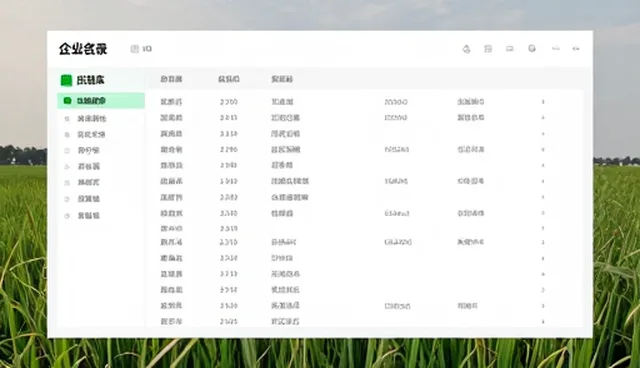Screen dimensions: 640x368
Task: Click the round globe-like icon in the top-right toolbar
Action: coord(532,49)
